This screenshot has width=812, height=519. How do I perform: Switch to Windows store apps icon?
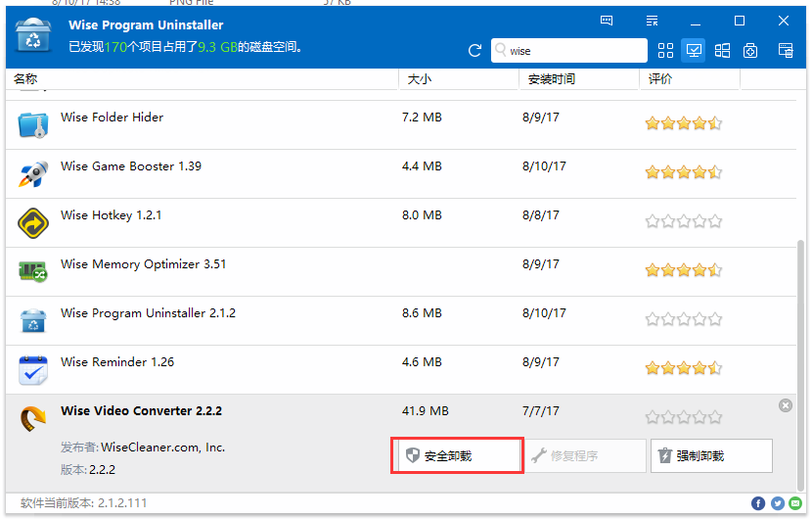[x=722, y=51]
